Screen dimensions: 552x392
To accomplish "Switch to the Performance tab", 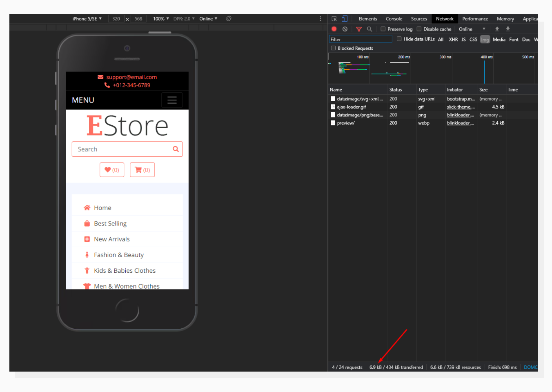I will tap(475, 18).
